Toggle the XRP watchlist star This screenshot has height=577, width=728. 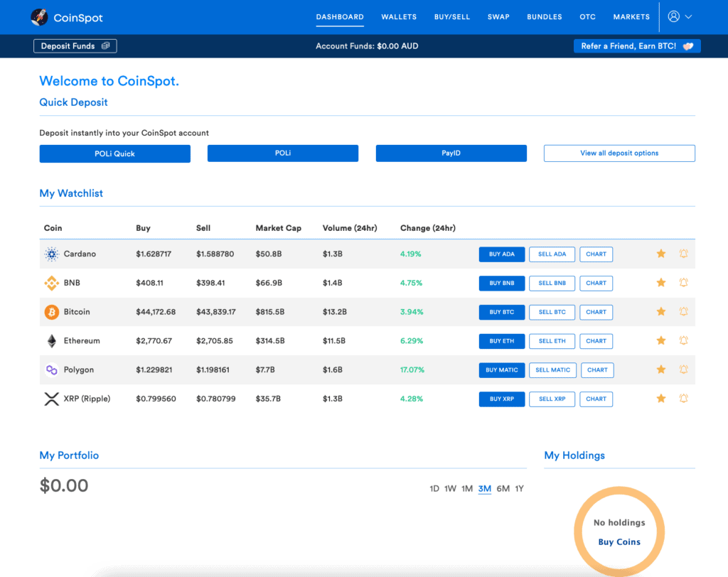click(x=661, y=398)
